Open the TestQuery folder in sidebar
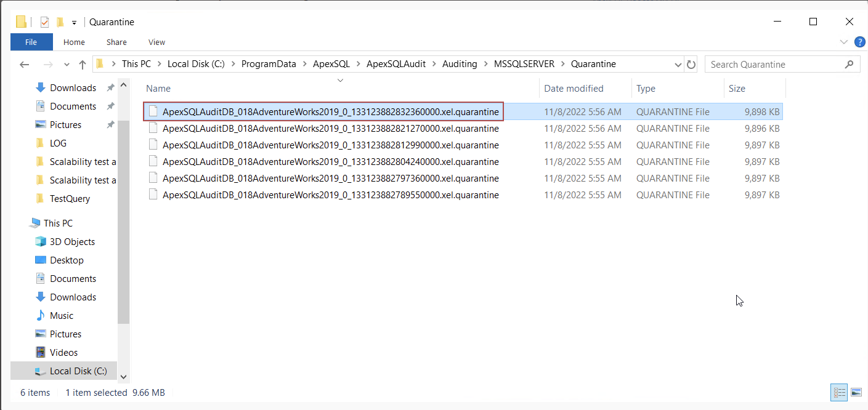 (x=70, y=199)
